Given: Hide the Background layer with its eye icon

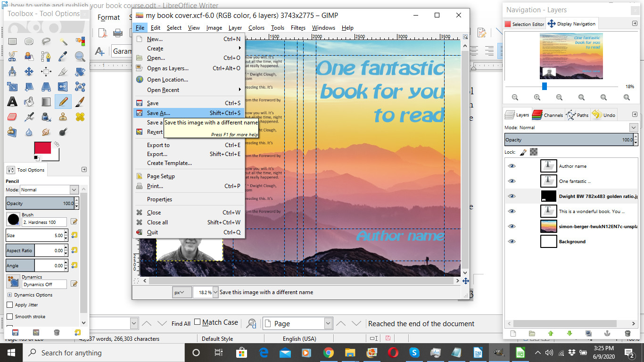Looking at the screenshot, I should point(512,241).
